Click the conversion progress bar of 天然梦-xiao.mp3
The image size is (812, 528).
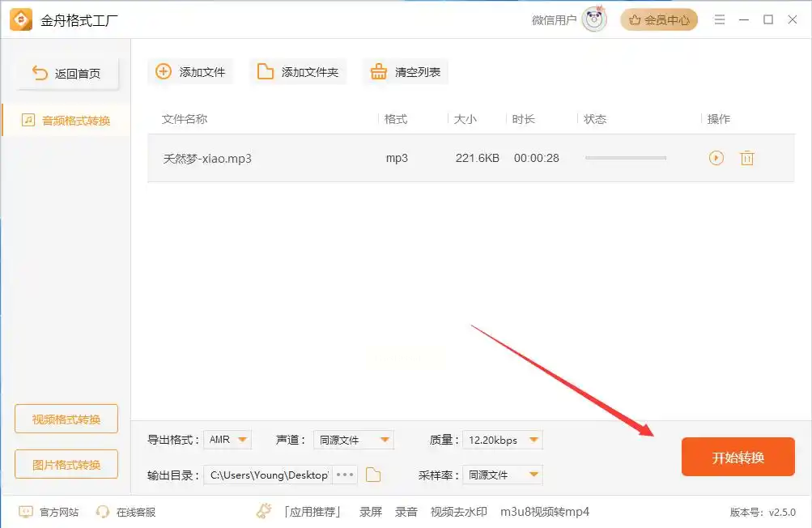tap(626, 158)
